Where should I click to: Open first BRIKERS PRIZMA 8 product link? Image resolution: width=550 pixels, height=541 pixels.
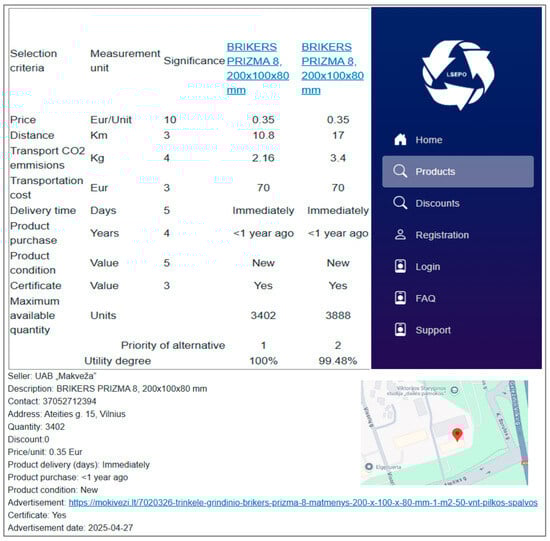pos(257,68)
